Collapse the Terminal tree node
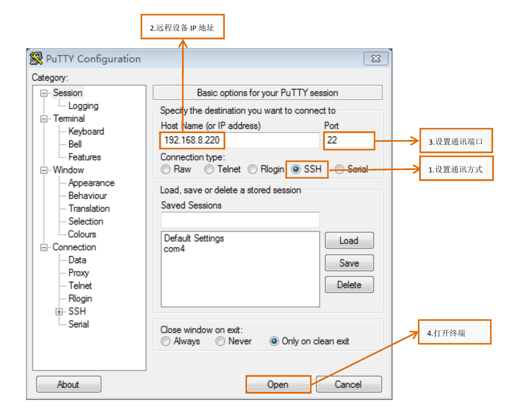Screen dimensions: 524x420 pyautogui.click(x=44, y=119)
